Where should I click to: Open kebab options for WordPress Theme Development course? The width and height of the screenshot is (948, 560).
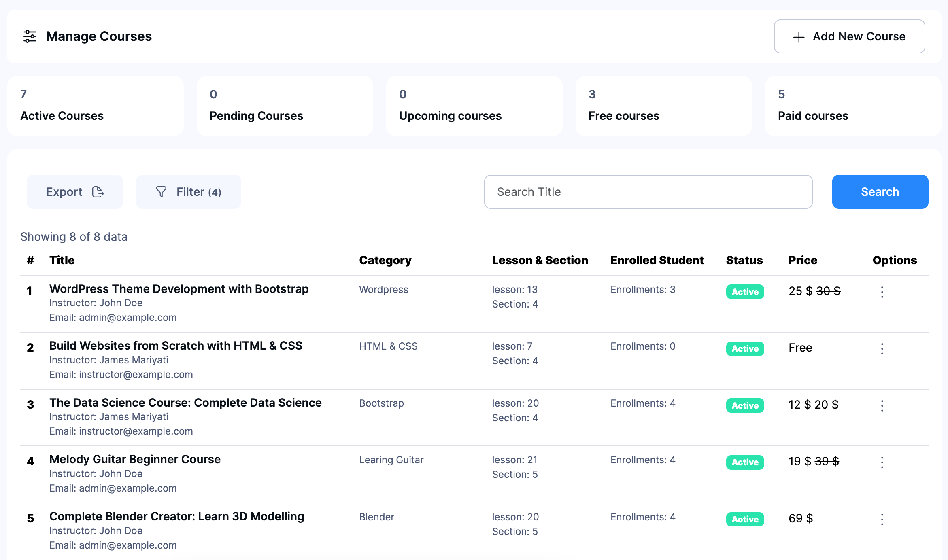pos(882,292)
